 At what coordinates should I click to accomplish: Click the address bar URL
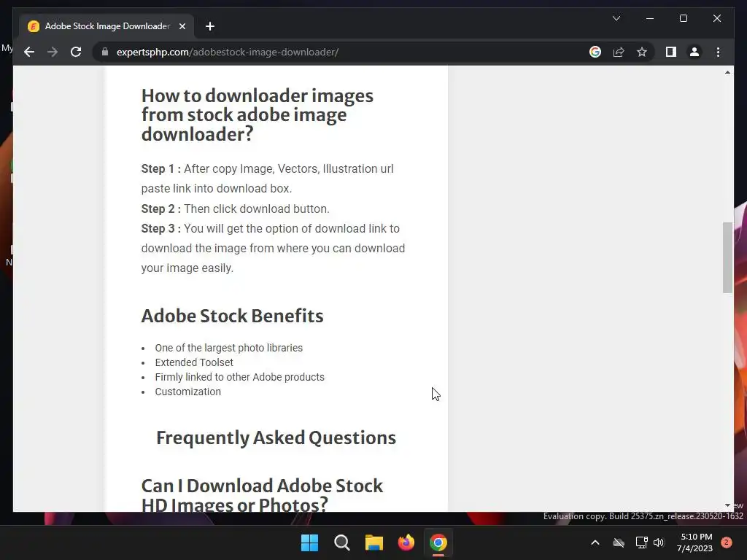coord(228,52)
